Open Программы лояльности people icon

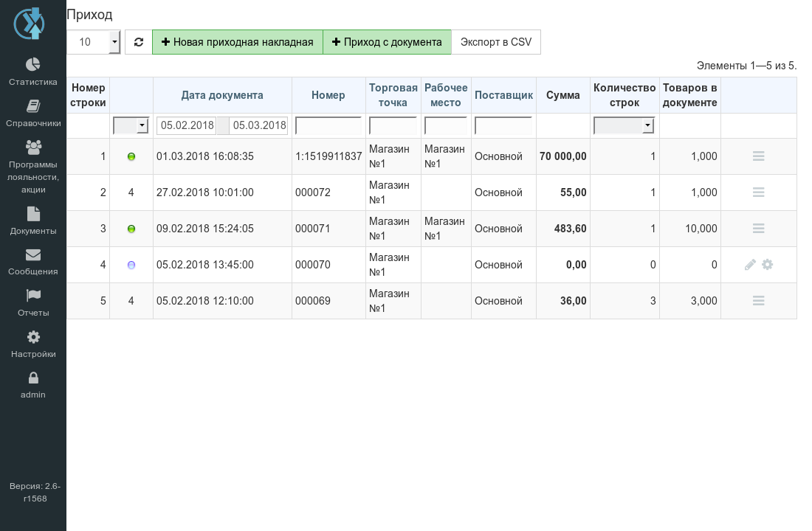33,147
